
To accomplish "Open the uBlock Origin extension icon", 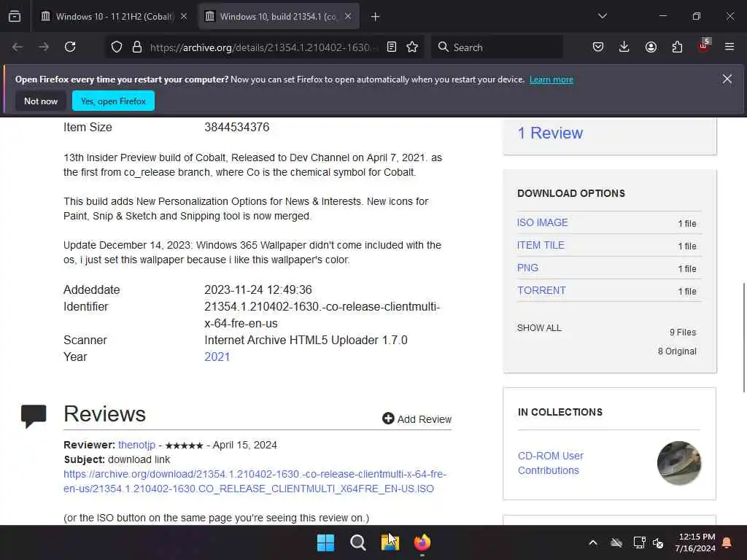I will [703, 46].
